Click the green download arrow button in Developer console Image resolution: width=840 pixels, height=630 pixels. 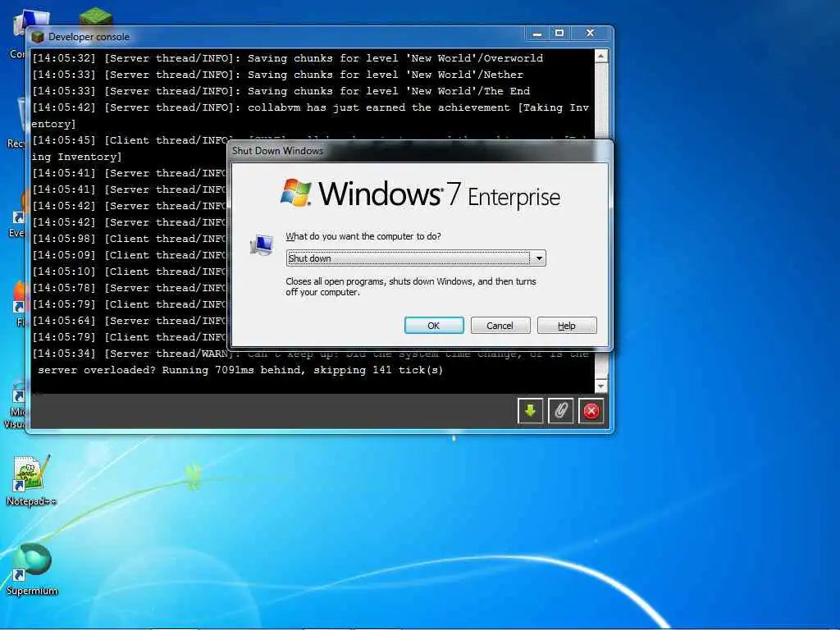point(531,411)
